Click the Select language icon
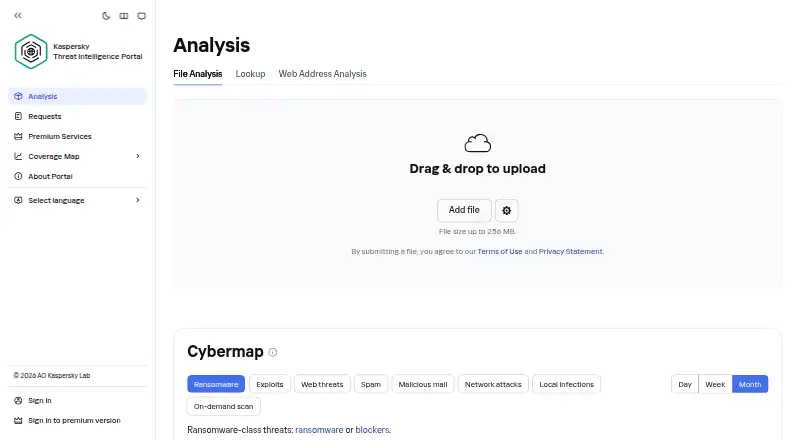The width and height of the screenshot is (800, 440). (x=18, y=200)
